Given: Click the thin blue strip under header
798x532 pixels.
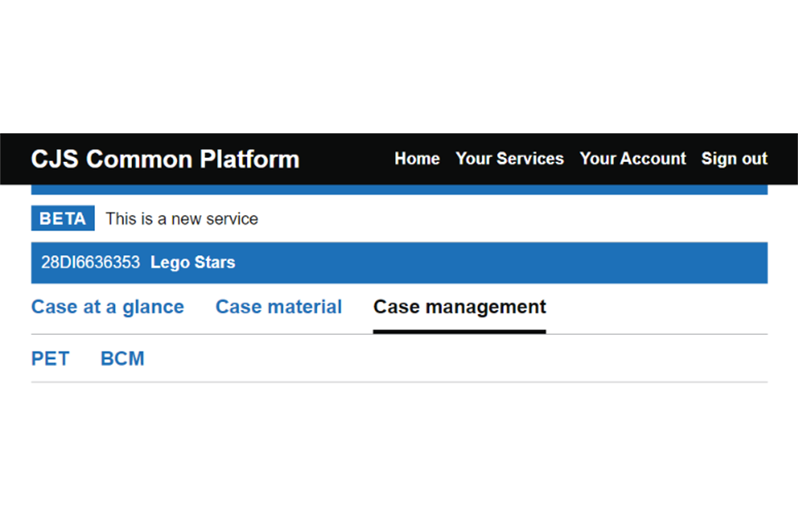Looking at the screenshot, I should [x=399, y=190].
